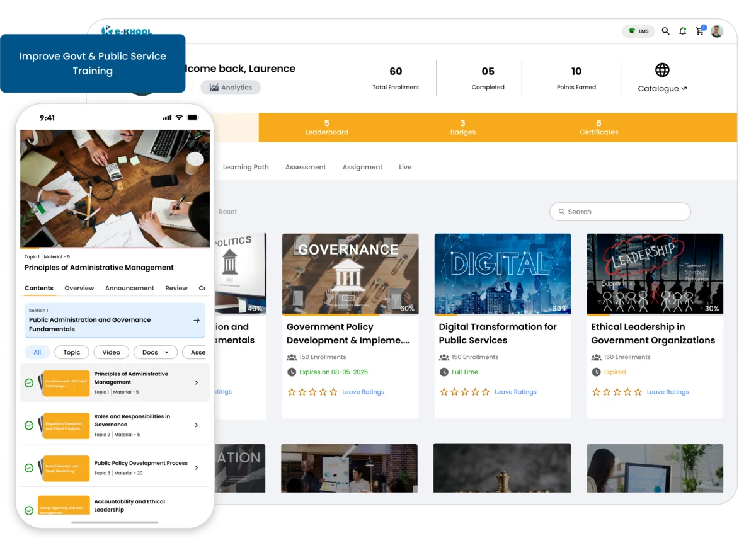Open the profile avatar menu
The width and height of the screenshot is (756, 538).
click(x=717, y=30)
